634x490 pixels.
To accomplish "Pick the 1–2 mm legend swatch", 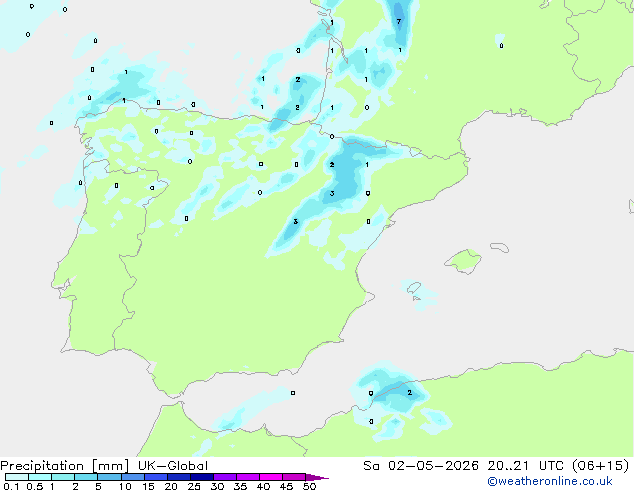I will (x=63, y=477).
